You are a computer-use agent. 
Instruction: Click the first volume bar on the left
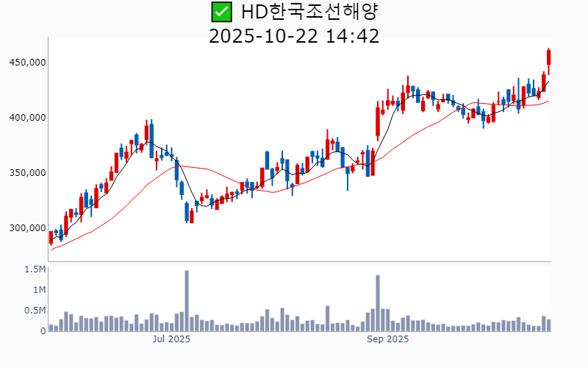[51, 328]
